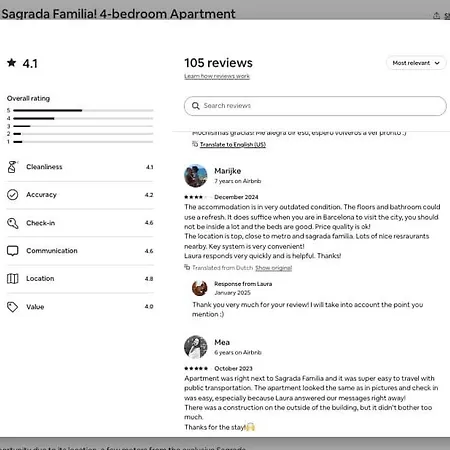Click the Cleanliness spray bottle icon
The height and width of the screenshot is (450, 450).
click(12, 167)
